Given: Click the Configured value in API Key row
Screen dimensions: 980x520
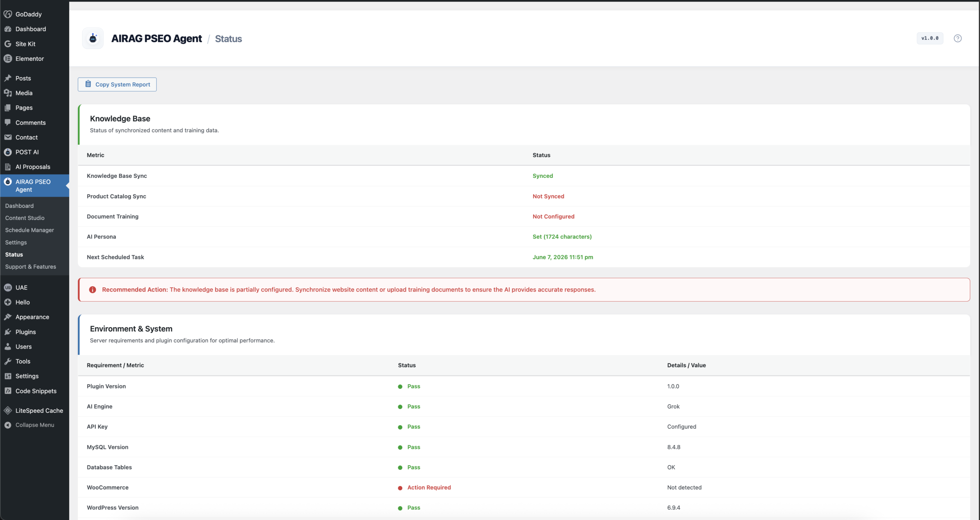Looking at the screenshot, I should point(682,427).
